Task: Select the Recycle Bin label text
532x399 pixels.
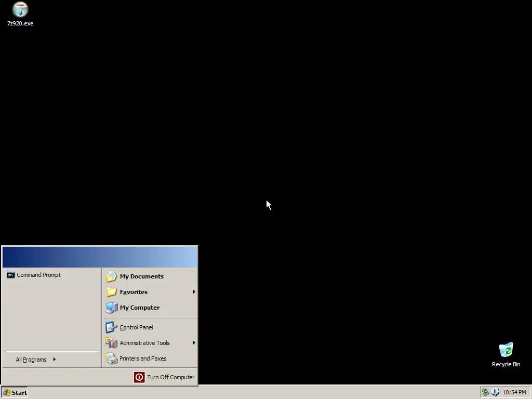Action: [506, 364]
